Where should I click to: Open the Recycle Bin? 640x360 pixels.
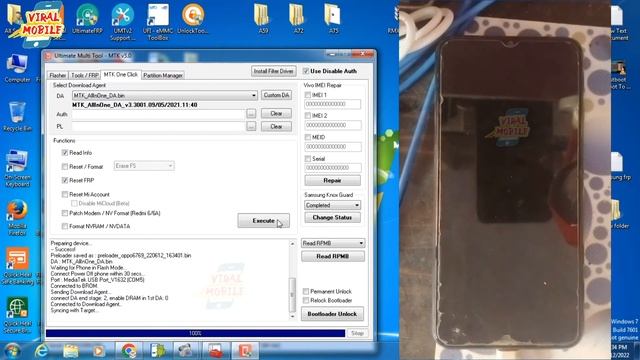[17, 117]
